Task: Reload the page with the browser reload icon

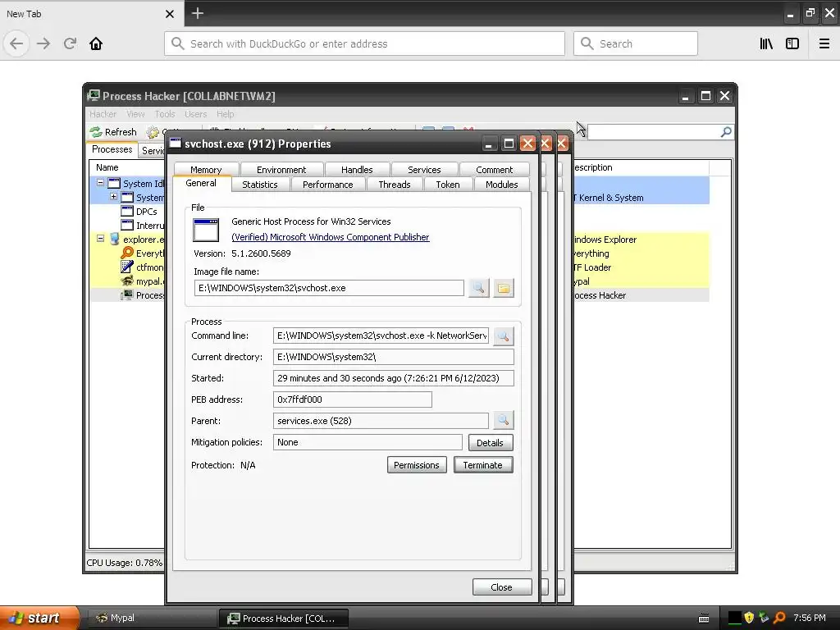Action: click(70, 43)
